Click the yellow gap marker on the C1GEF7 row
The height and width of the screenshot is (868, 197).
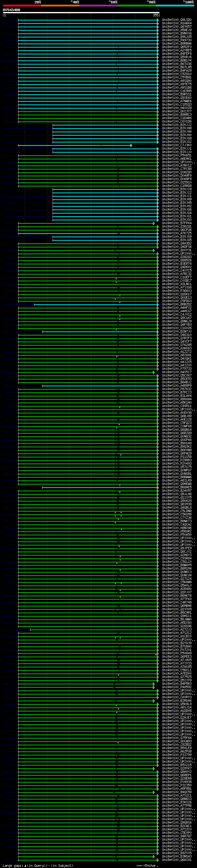116,278
